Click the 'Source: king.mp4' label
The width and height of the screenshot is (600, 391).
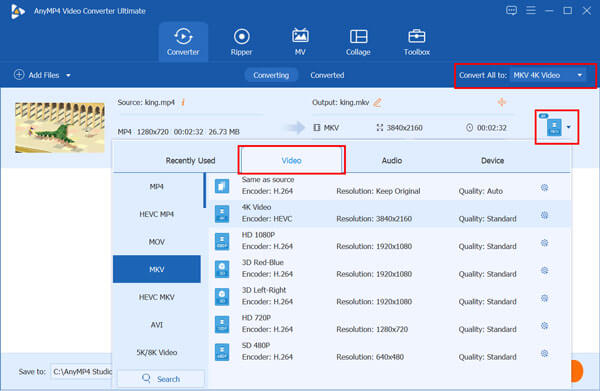coord(146,102)
